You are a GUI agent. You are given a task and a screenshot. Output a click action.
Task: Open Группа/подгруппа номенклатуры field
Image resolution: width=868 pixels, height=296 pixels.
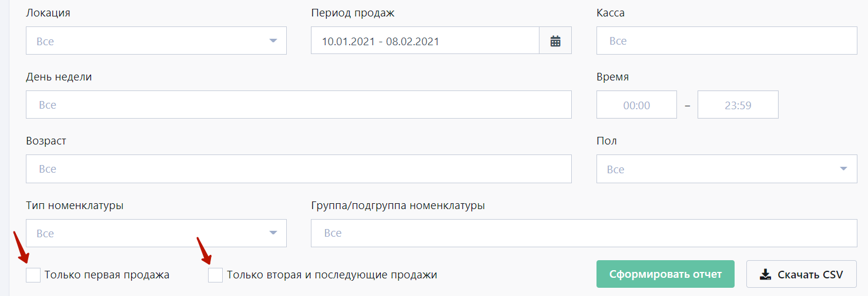click(x=584, y=233)
